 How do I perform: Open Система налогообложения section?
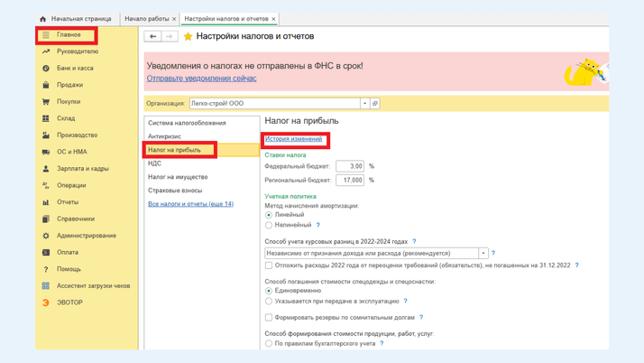pyautogui.click(x=187, y=123)
